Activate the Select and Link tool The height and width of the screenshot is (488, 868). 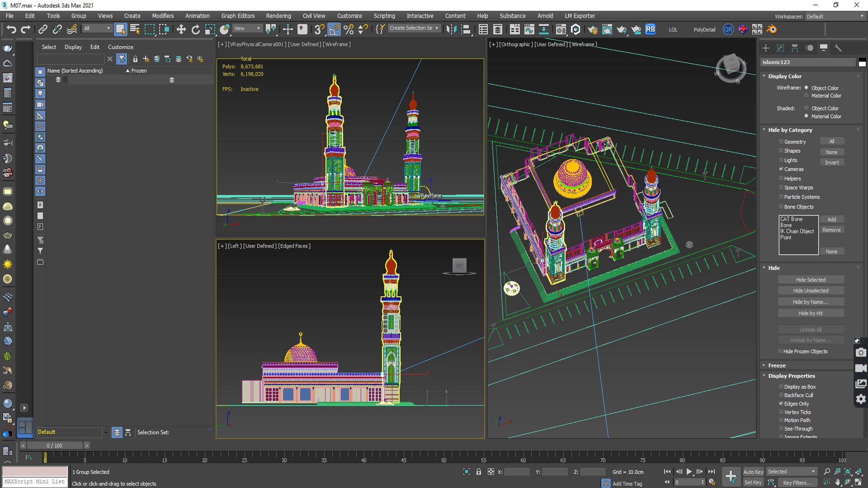[x=42, y=29]
